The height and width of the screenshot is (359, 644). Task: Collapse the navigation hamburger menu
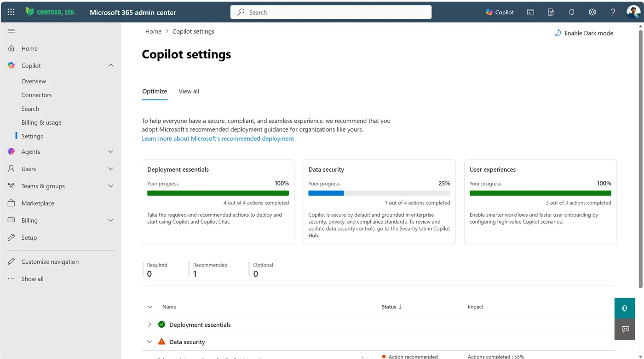coord(11,31)
